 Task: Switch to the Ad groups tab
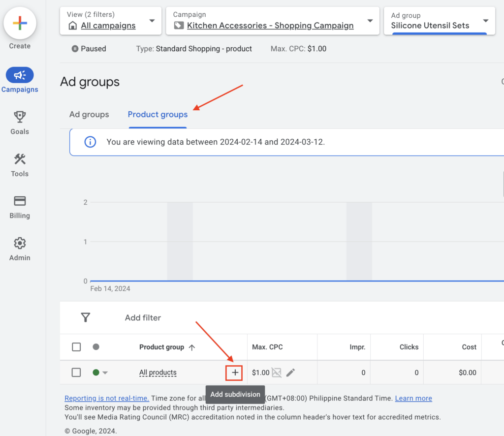point(89,114)
